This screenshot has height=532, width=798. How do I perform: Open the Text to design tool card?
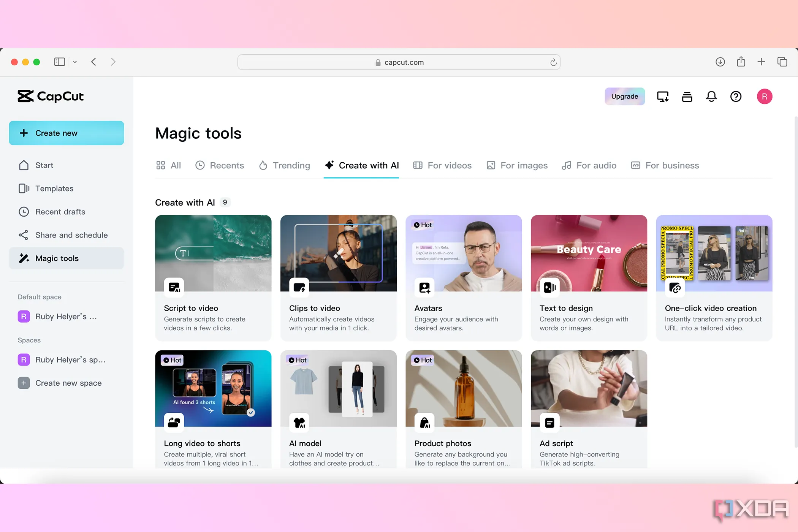pyautogui.click(x=588, y=277)
